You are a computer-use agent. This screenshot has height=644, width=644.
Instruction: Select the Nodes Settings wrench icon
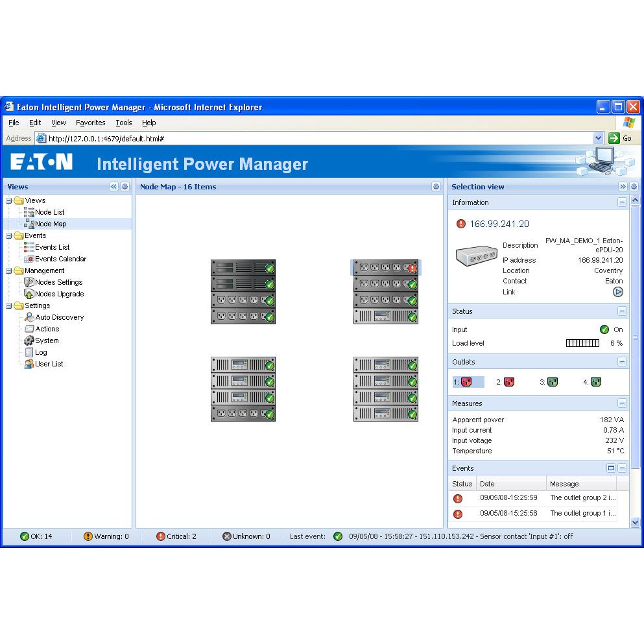pos(30,282)
